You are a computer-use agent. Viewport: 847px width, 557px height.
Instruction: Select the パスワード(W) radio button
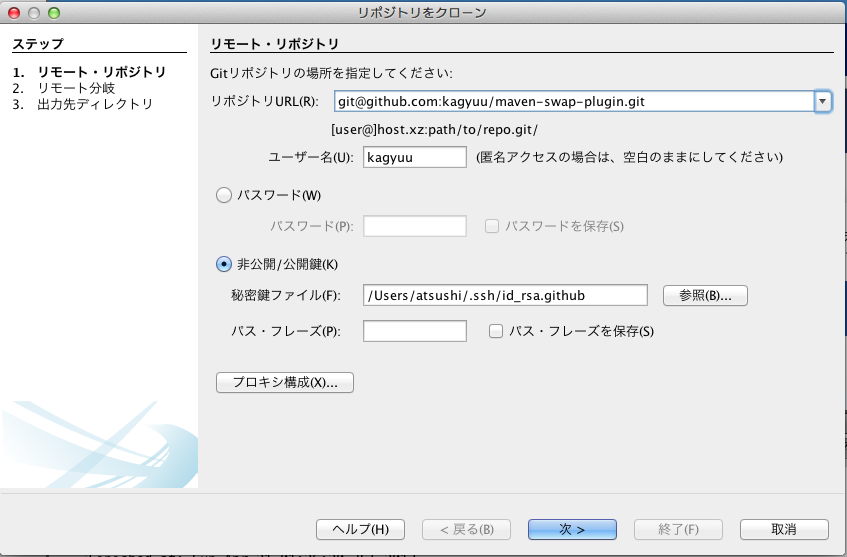[x=224, y=195]
